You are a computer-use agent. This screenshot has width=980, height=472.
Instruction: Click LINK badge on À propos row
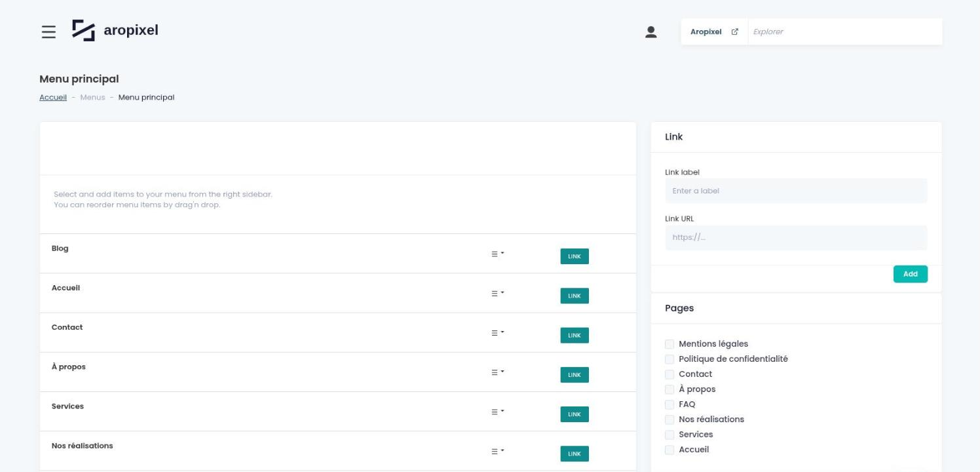575,374
